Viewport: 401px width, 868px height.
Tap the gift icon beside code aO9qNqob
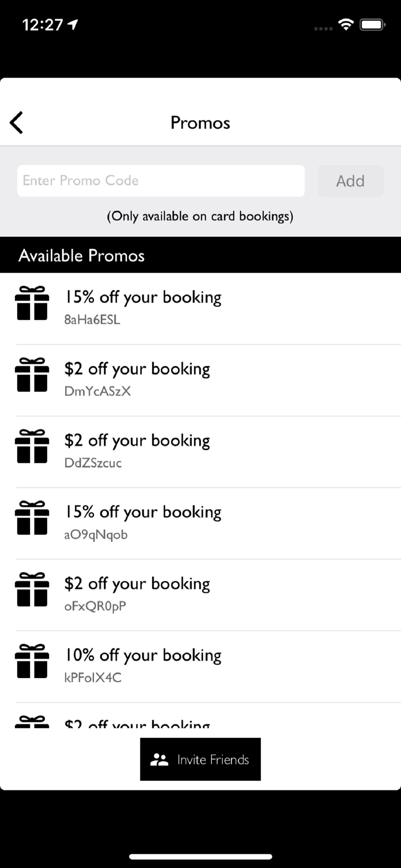pyautogui.click(x=32, y=518)
